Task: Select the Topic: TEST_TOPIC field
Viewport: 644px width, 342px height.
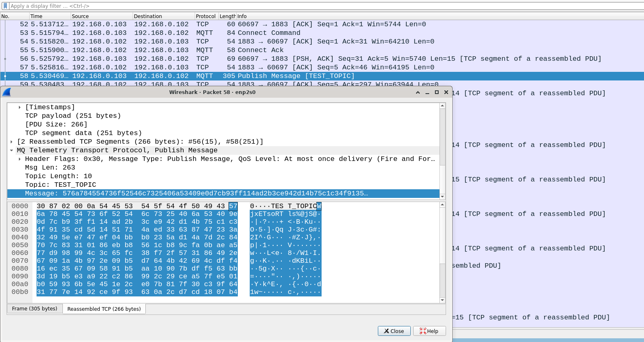Action: [60, 185]
